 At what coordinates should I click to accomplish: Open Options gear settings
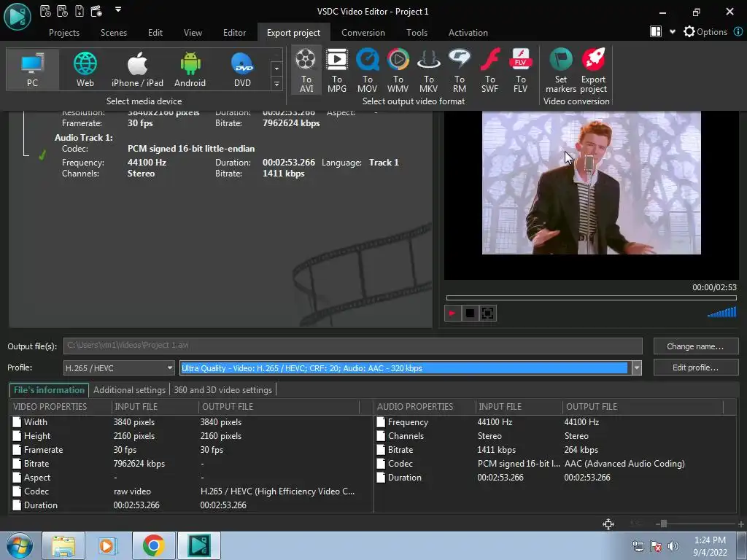pos(705,32)
